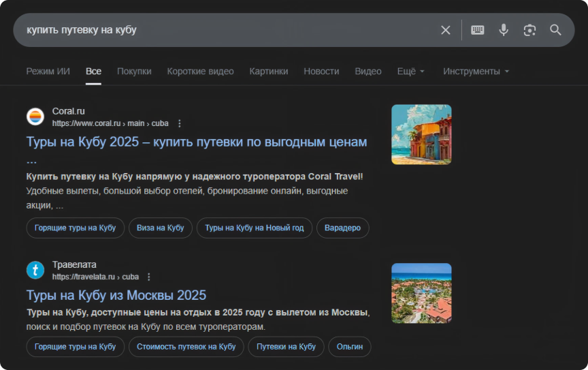Expand the Ещё dropdown menu

click(x=410, y=72)
